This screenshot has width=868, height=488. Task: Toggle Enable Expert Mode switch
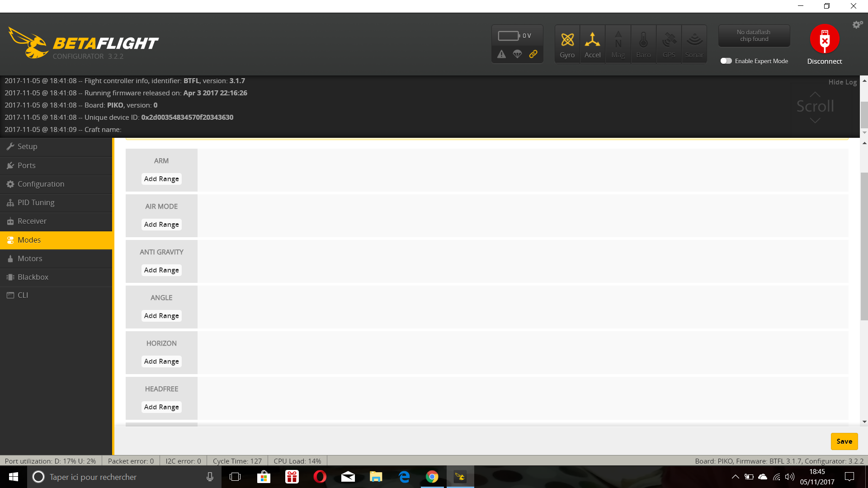(726, 61)
